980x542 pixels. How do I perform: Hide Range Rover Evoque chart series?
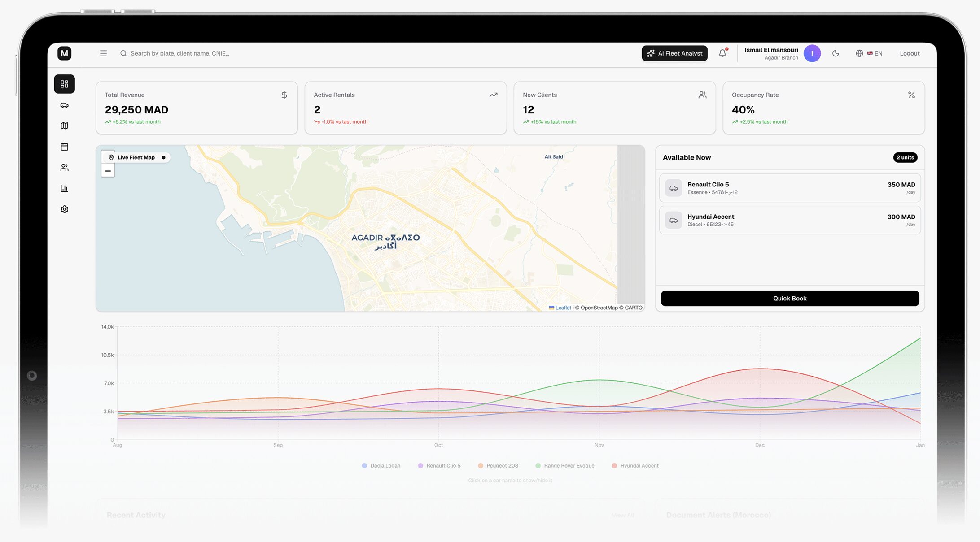coord(569,466)
